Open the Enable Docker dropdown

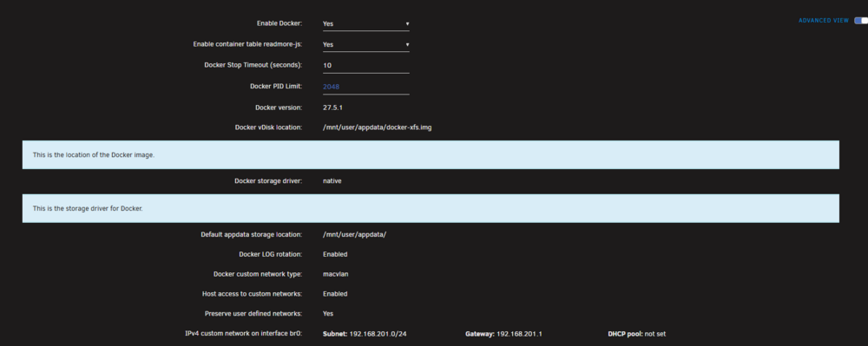pos(366,23)
